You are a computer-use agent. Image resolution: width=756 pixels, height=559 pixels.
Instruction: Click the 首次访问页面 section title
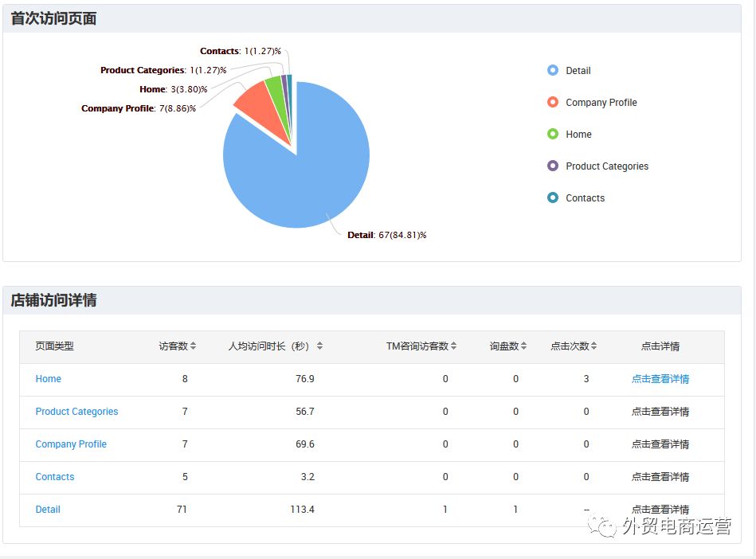[x=53, y=18]
